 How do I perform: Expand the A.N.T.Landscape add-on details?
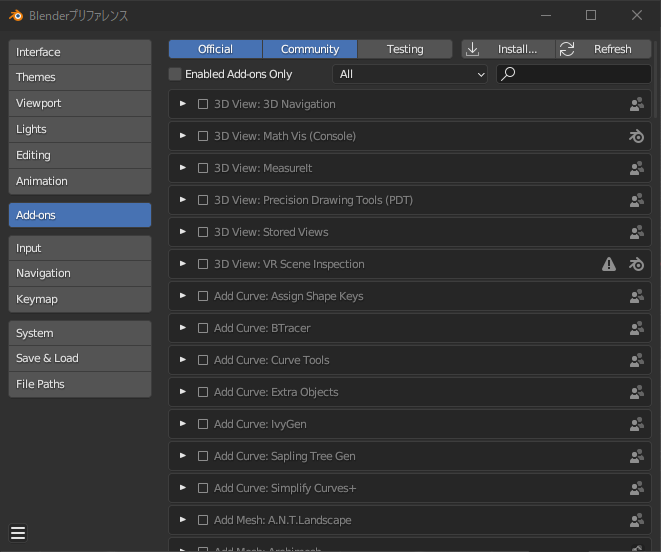[x=183, y=520]
